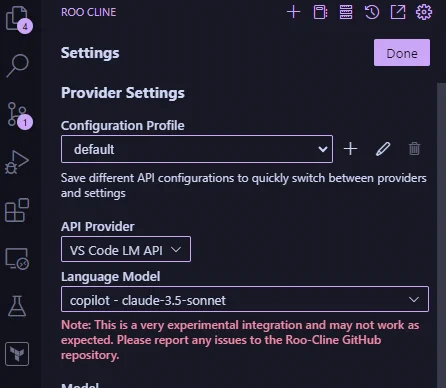
Task: Click the Done button
Action: [x=402, y=53]
